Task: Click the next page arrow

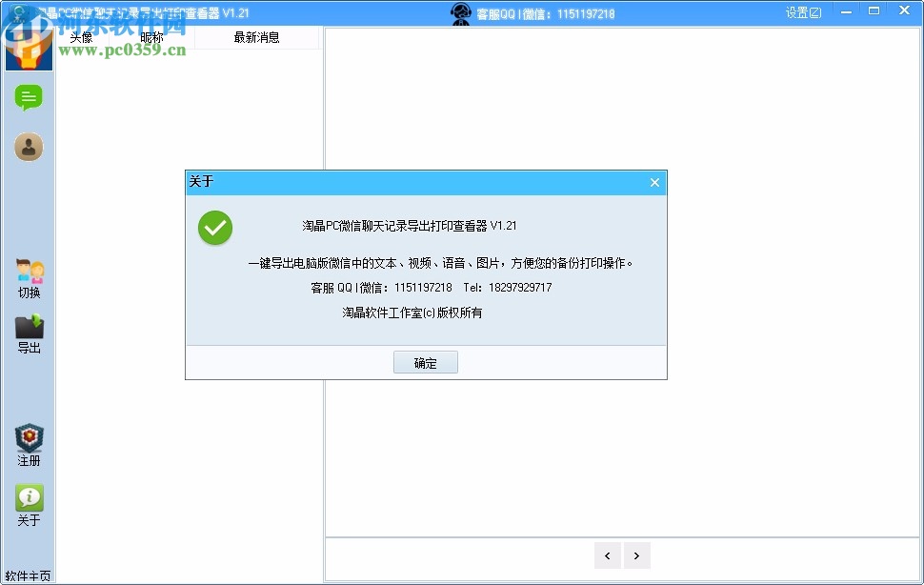Action: coord(636,555)
